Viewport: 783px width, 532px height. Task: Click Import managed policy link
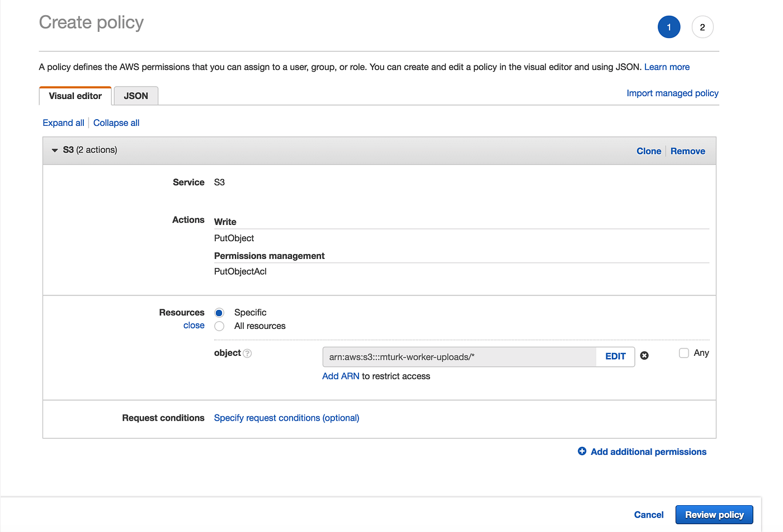[672, 93]
